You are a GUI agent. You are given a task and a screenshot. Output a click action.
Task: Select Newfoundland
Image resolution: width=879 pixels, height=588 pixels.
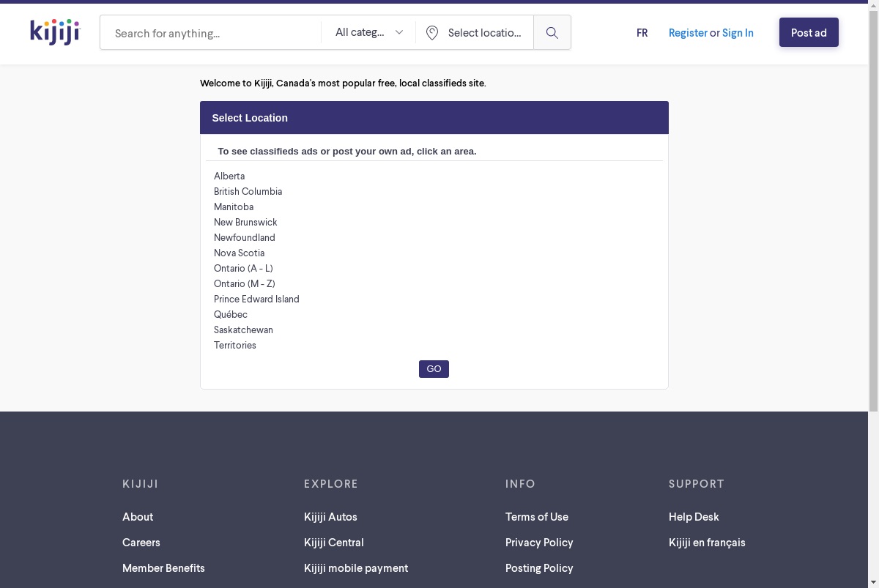(x=245, y=237)
